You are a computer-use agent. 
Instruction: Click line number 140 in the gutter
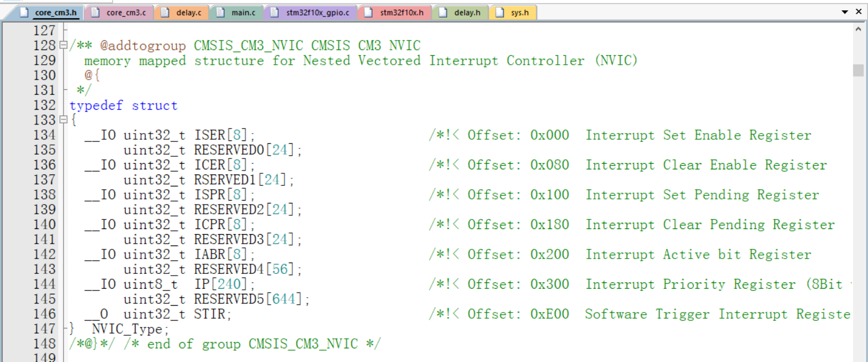pos(45,224)
